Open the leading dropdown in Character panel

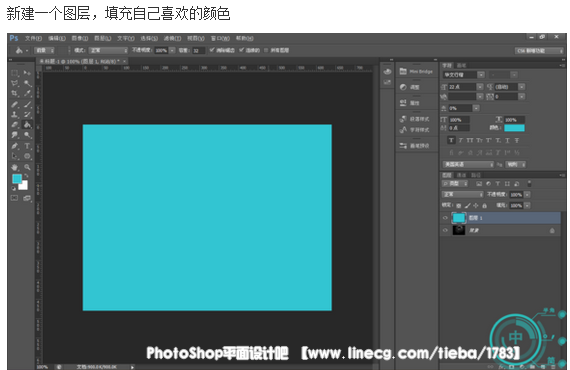pos(522,87)
